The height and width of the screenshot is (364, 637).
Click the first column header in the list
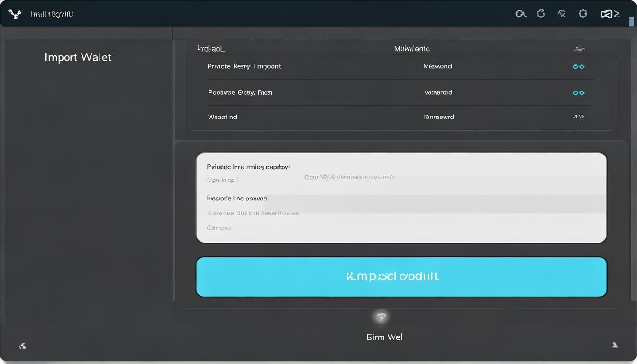coord(211,49)
